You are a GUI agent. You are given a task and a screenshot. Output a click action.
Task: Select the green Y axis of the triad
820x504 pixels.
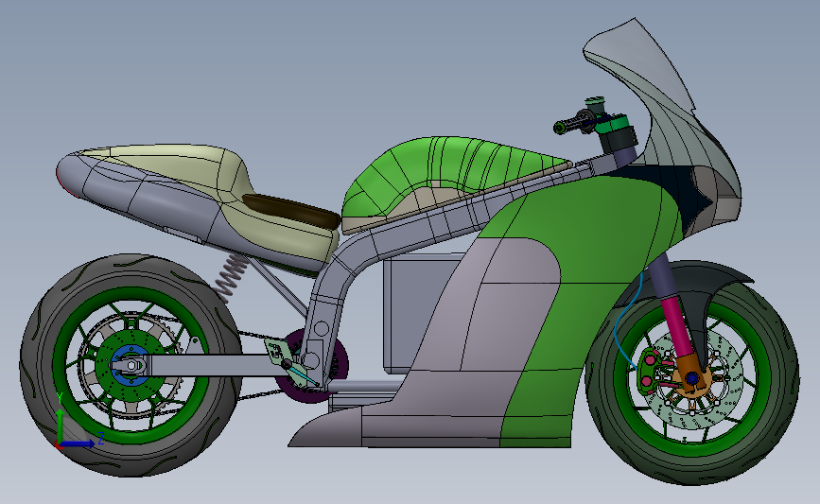(x=60, y=426)
